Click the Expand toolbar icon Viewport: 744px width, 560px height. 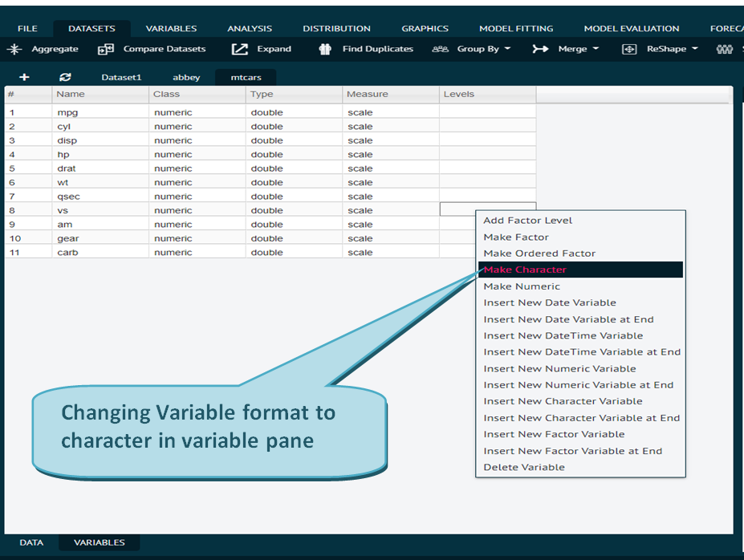(239, 49)
